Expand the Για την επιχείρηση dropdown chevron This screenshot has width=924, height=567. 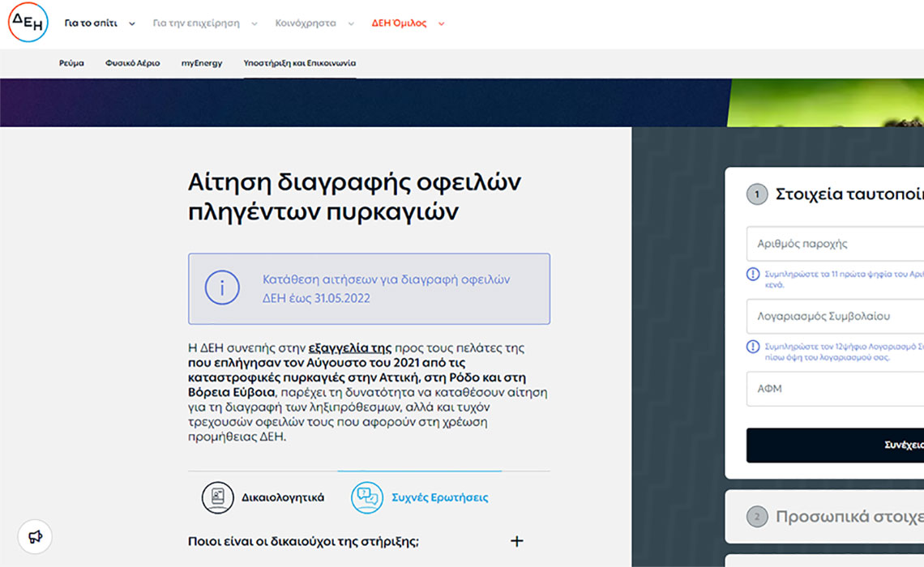255,23
